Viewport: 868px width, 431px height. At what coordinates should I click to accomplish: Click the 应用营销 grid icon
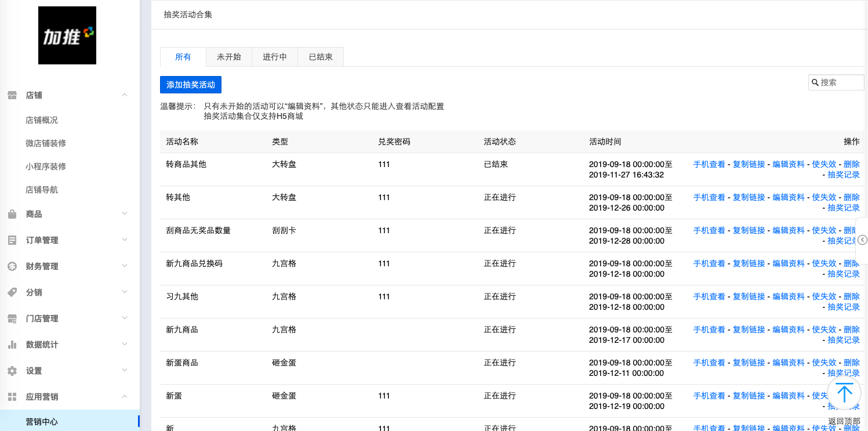coord(12,397)
